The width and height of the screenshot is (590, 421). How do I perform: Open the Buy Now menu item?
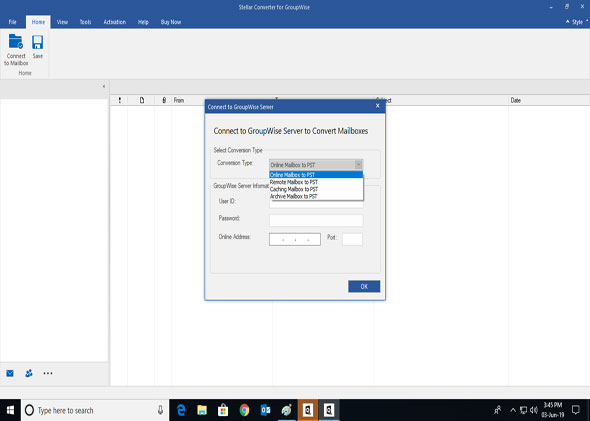point(171,22)
